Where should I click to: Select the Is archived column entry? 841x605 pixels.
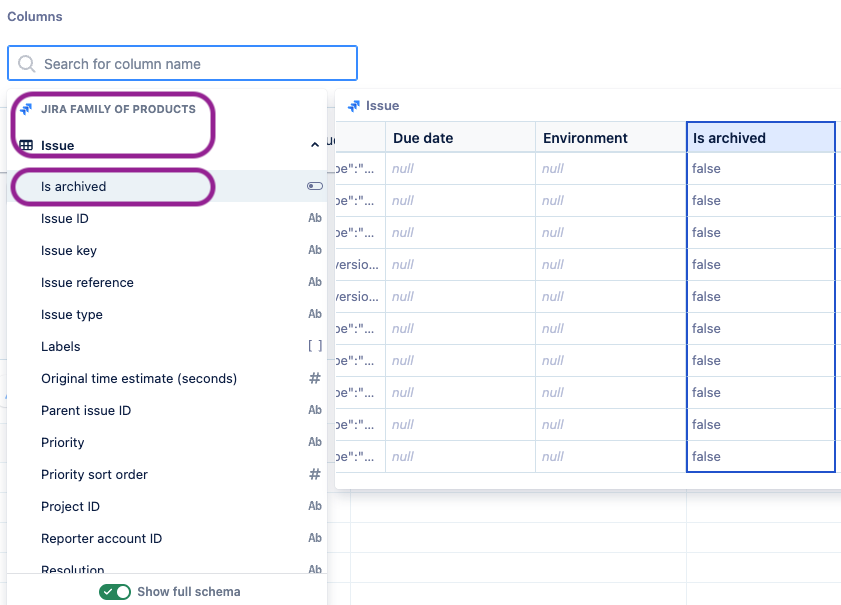coord(167,186)
